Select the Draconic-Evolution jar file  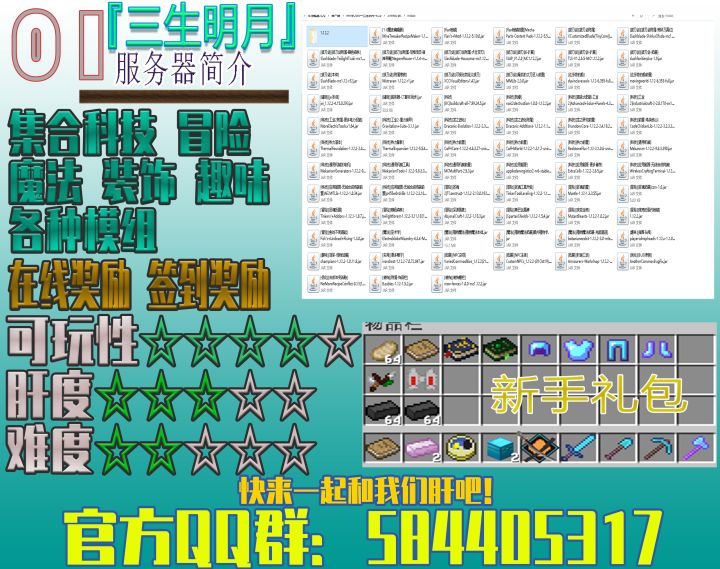[x=461, y=126]
